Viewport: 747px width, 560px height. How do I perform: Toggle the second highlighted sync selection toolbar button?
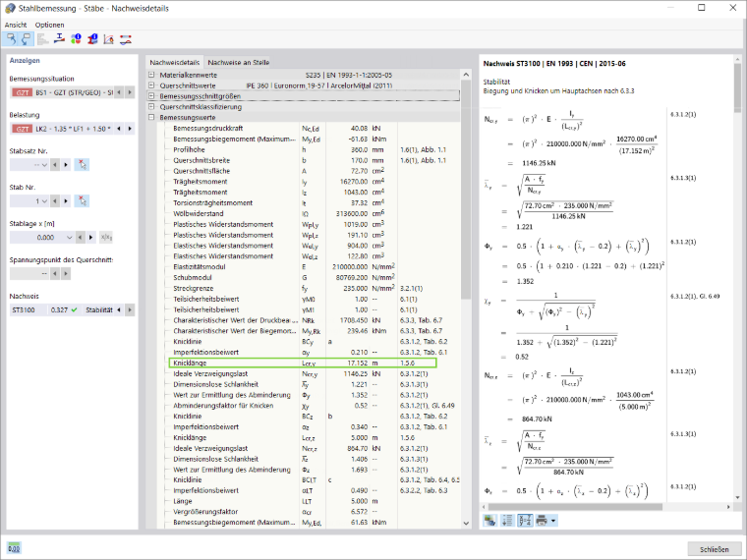27,39
